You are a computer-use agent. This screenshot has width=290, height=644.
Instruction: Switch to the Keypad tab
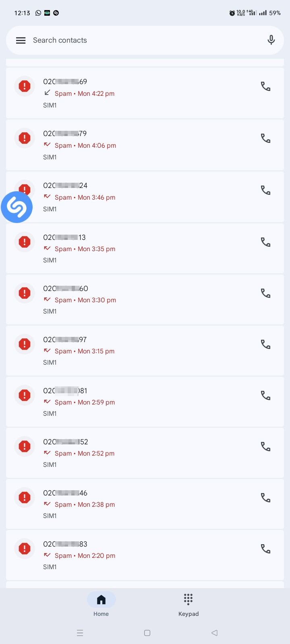click(188, 605)
